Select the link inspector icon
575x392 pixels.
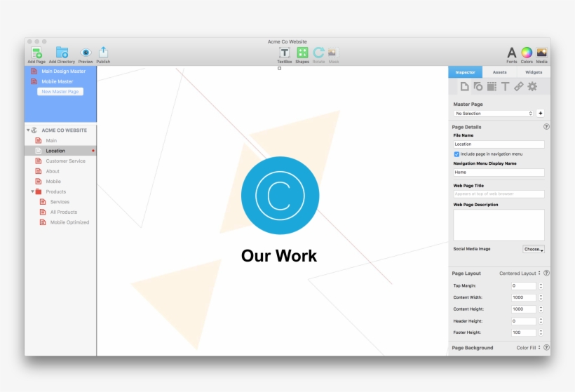(x=518, y=87)
